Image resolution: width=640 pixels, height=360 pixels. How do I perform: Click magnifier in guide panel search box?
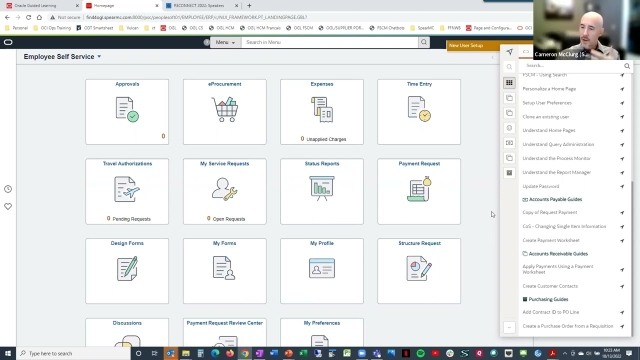pos(627,66)
